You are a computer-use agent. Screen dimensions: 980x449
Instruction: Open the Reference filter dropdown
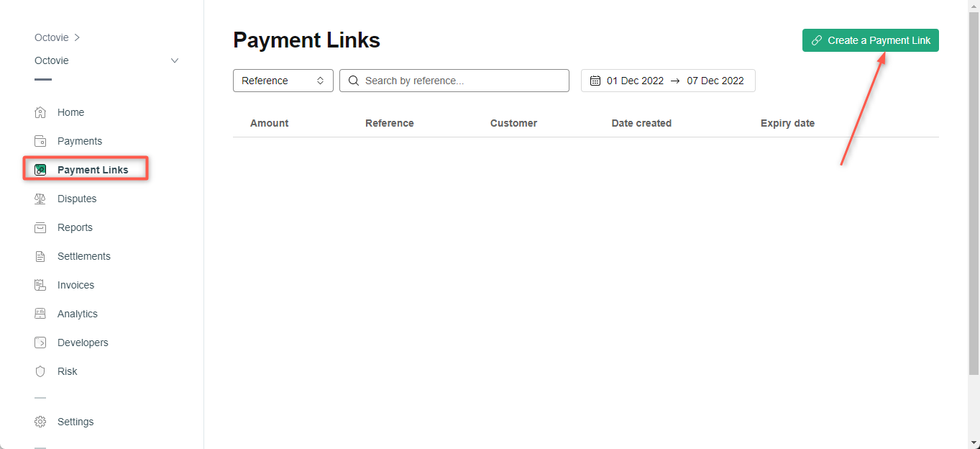(x=283, y=81)
